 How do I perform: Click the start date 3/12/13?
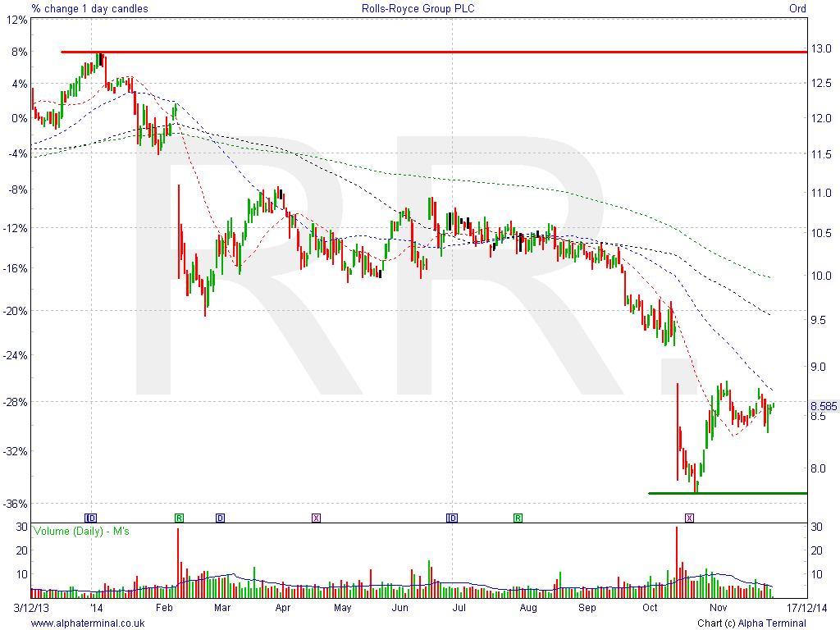click(x=31, y=608)
